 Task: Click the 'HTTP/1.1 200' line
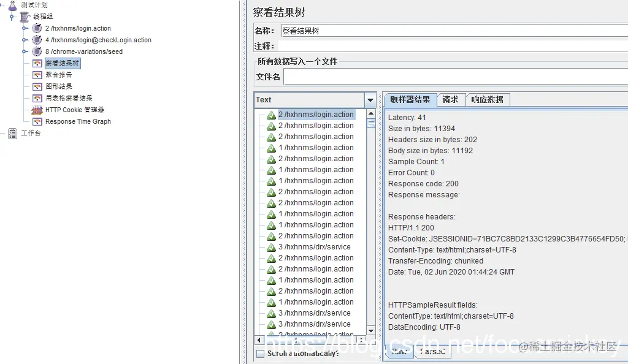pos(411,228)
